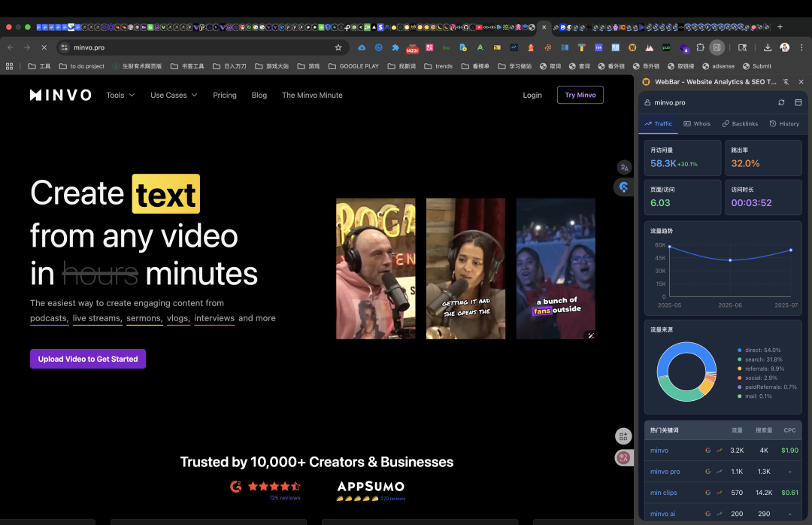Switch to the History tab in WebBar
The width and height of the screenshot is (812, 525).
(x=784, y=124)
